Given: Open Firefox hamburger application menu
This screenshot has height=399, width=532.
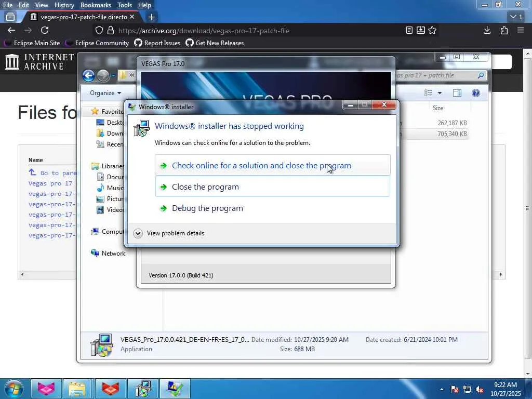Looking at the screenshot, I should (x=521, y=30).
